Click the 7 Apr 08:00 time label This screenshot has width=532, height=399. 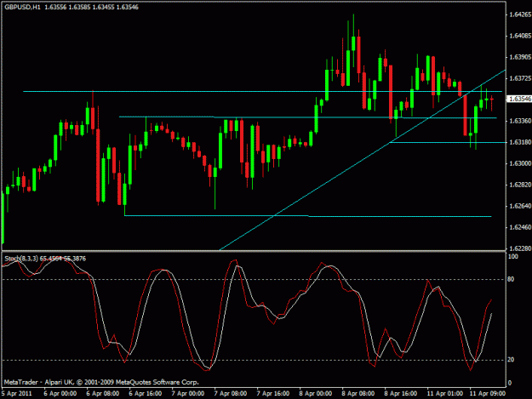pos(231,394)
